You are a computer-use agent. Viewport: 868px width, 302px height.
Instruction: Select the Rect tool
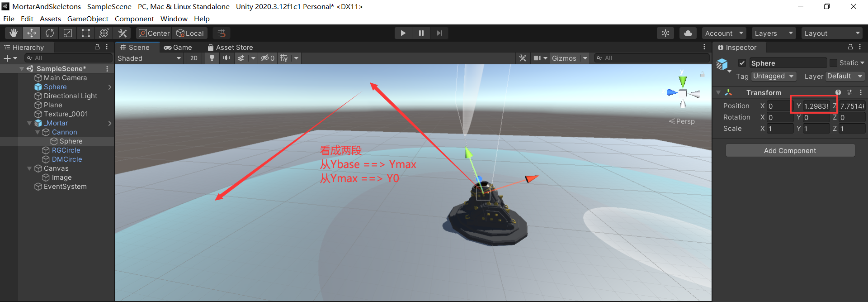pos(86,33)
